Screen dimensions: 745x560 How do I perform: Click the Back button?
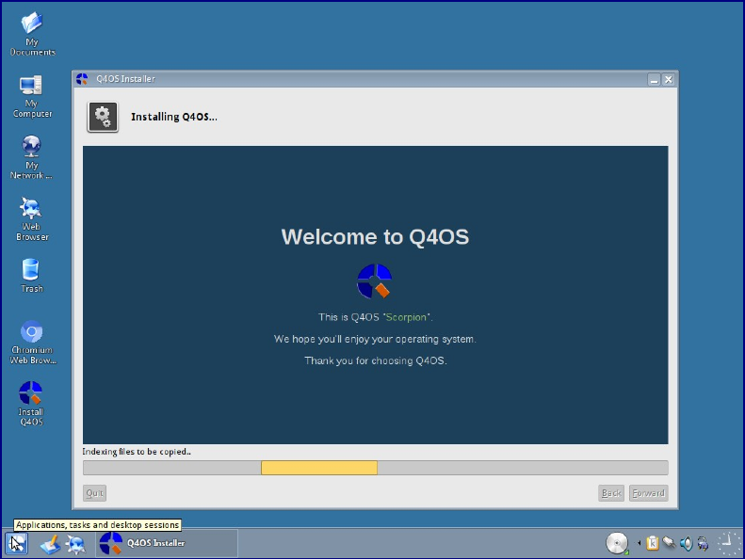(611, 493)
